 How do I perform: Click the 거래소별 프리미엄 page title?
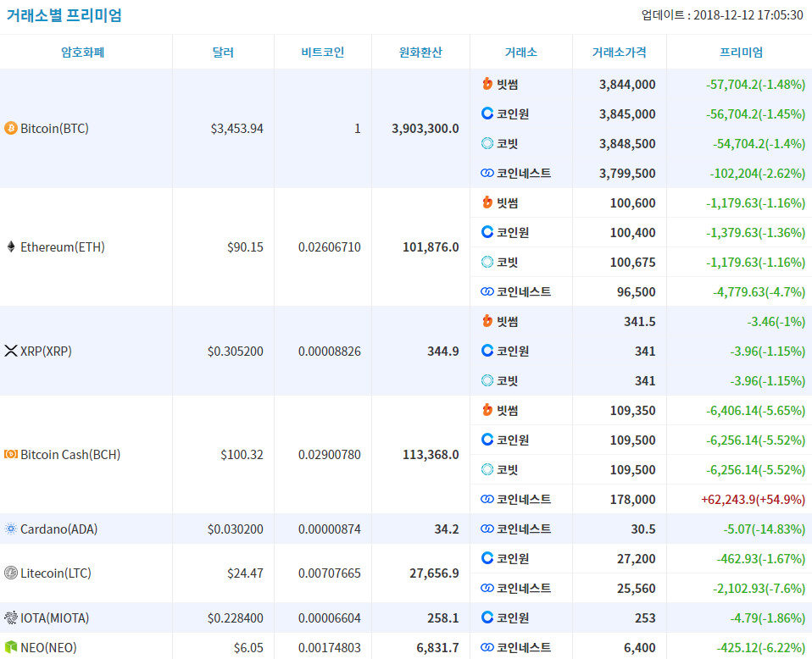coord(64,15)
